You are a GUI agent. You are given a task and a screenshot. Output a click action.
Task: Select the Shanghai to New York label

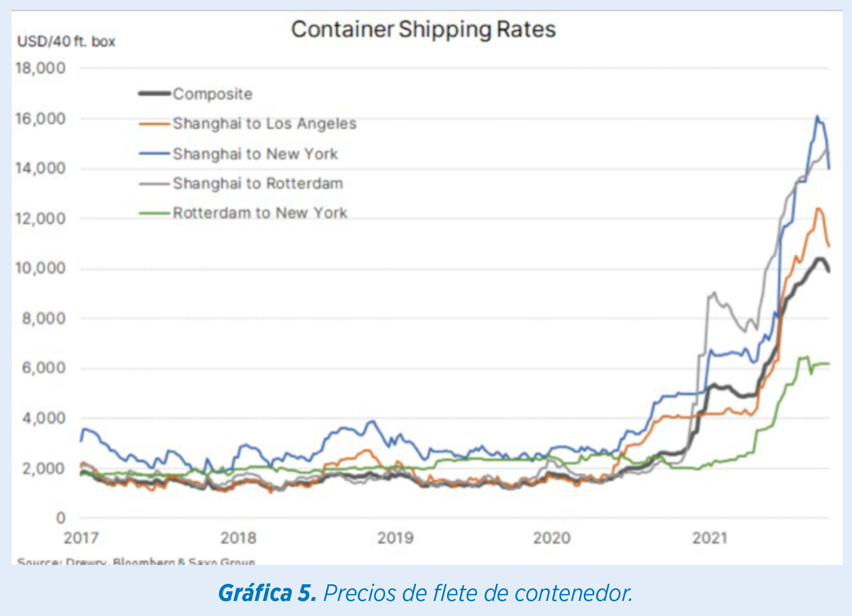(255, 154)
